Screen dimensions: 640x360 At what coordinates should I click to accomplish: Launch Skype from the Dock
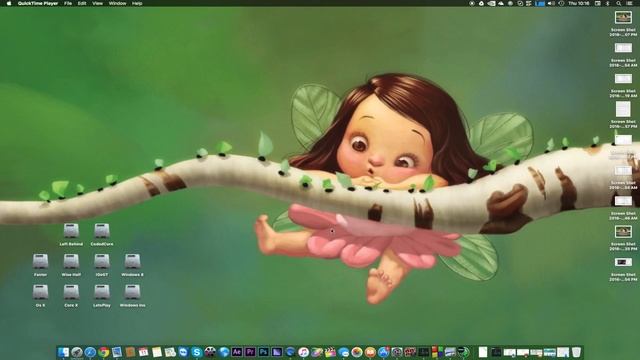coord(196,352)
